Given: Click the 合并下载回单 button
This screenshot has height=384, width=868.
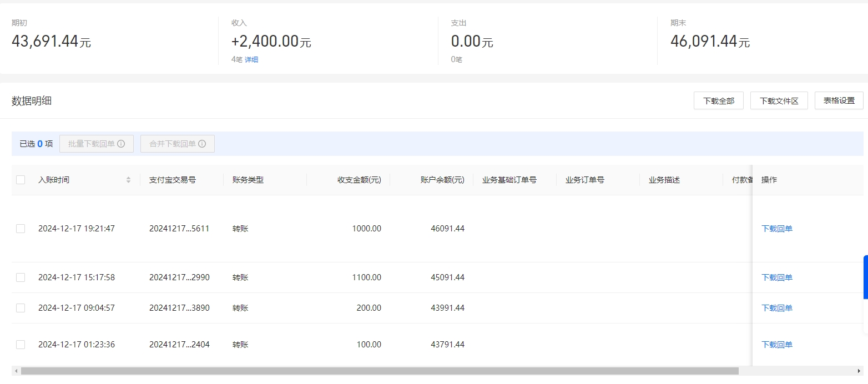Looking at the screenshot, I should tap(178, 144).
